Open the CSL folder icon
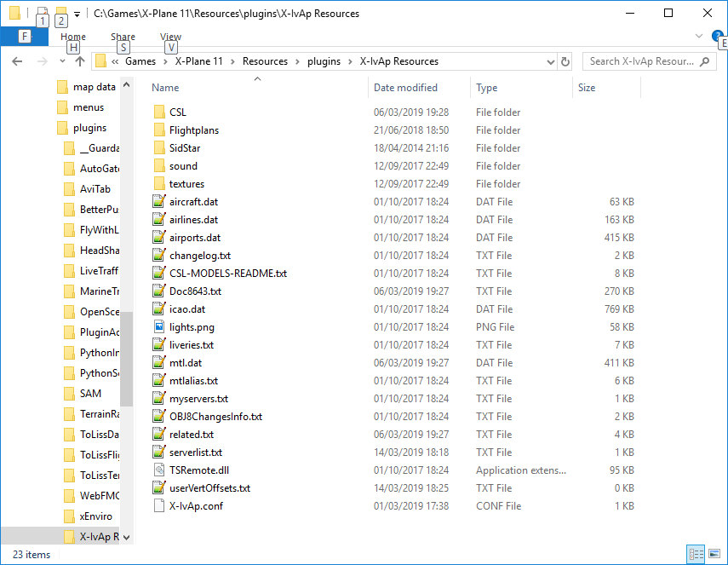Screen dimensions: 728x565 [x=158, y=112]
